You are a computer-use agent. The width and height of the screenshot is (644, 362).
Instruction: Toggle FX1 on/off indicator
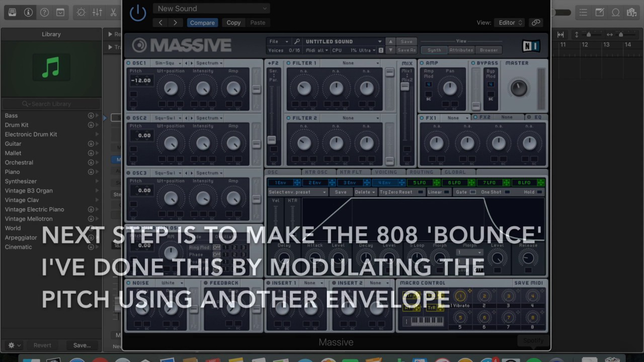(422, 118)
